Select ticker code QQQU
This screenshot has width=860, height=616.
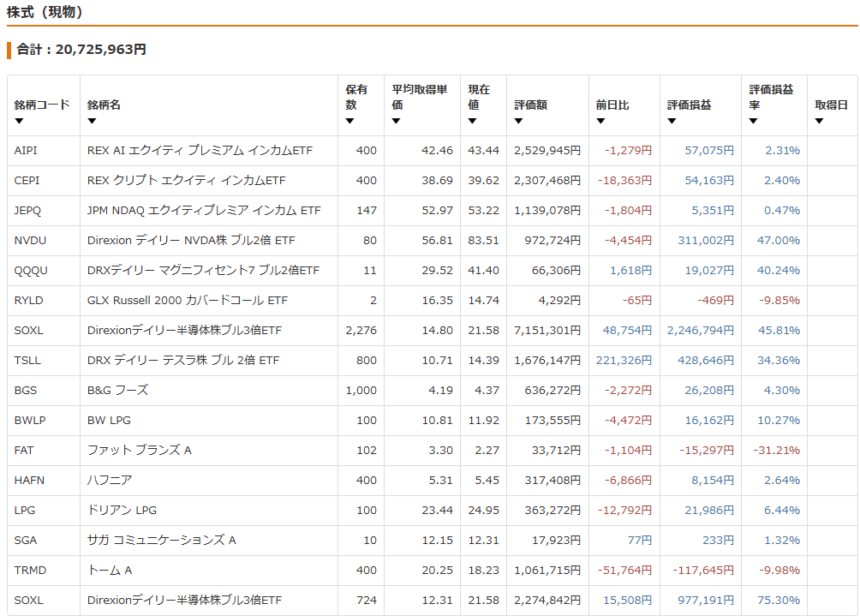pos(31,271)
